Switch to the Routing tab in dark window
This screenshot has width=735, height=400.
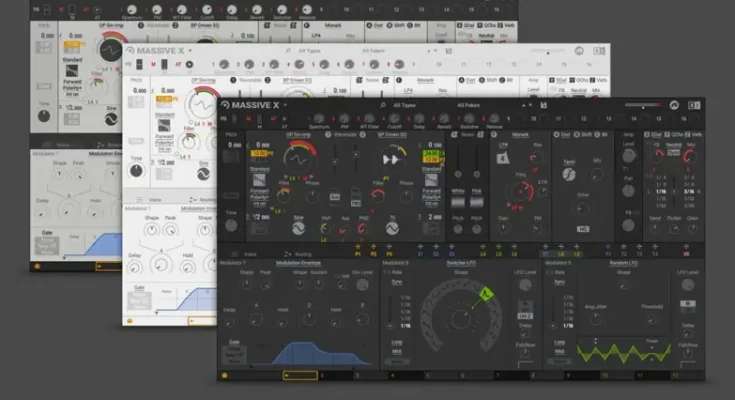[x=302, y=254]
